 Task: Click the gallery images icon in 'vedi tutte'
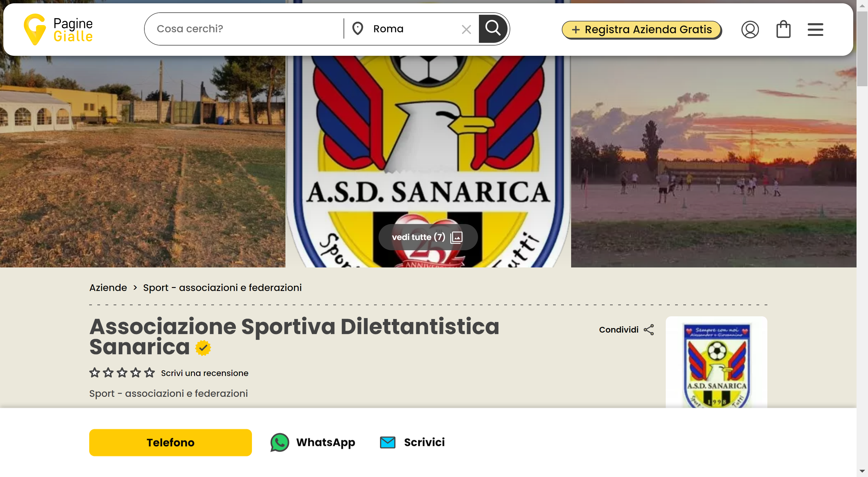pyautogui.click(x=456, y=237)
